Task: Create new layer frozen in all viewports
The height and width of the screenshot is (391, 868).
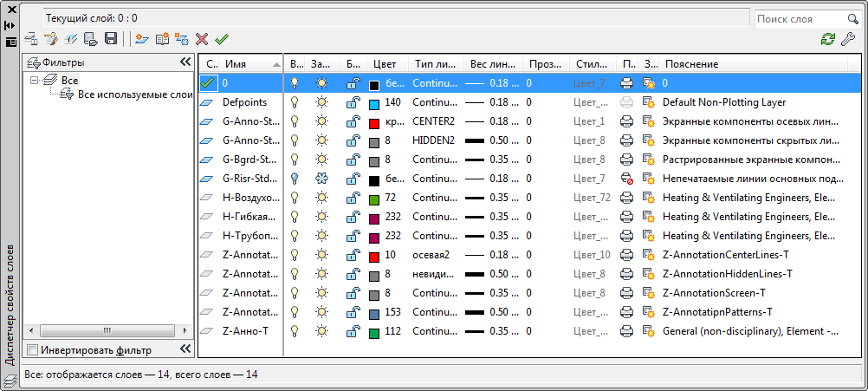Action: (x=182, y=39)
